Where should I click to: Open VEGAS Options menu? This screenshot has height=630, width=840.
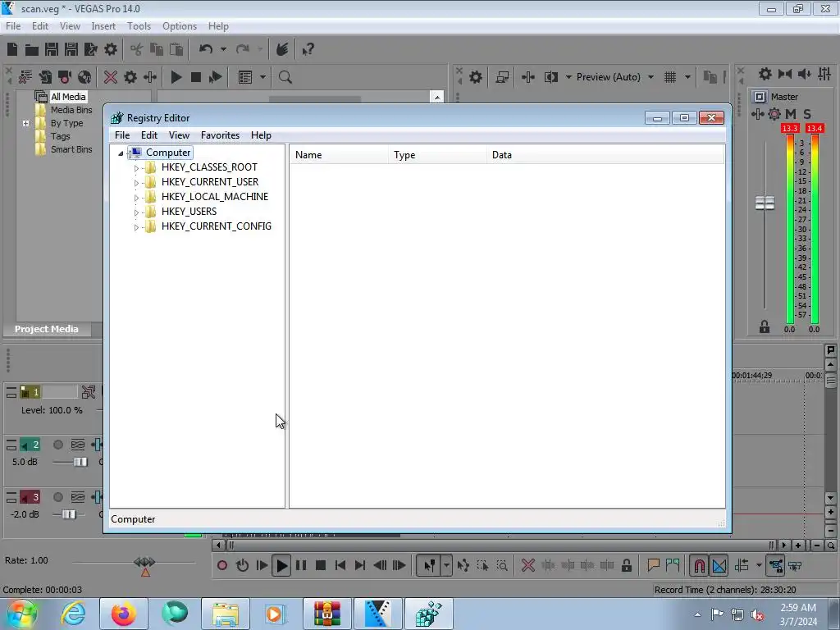pos(180,25)
